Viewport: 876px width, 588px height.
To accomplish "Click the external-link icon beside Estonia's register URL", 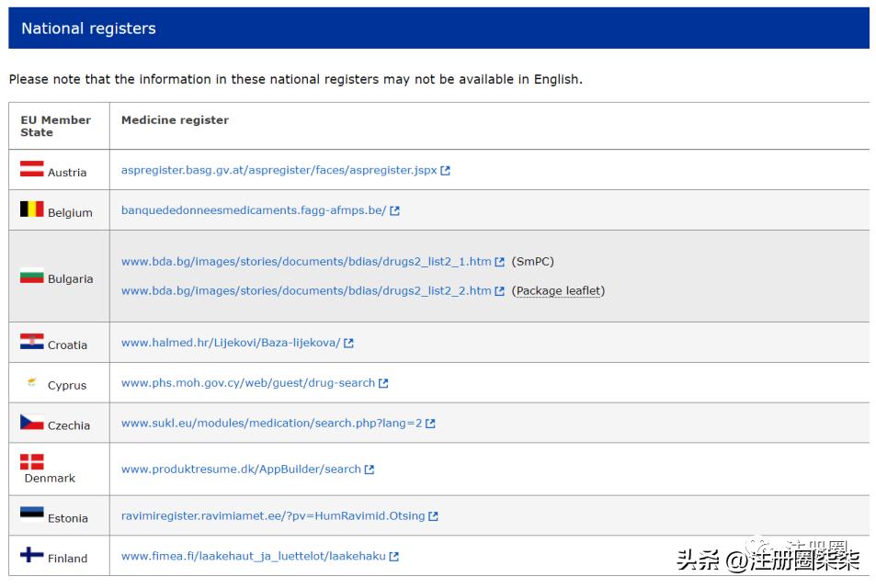I will (x=432, y=515).
